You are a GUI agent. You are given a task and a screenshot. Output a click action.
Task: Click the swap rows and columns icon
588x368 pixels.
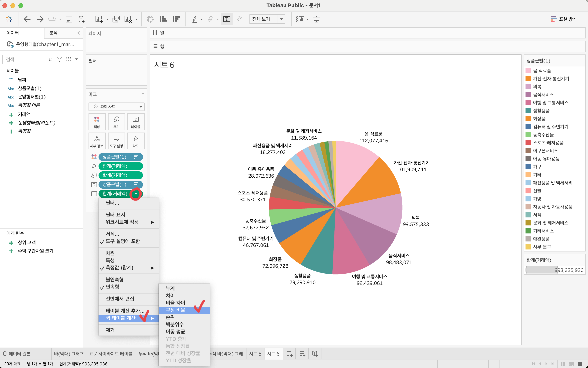(x=150, y=19)
